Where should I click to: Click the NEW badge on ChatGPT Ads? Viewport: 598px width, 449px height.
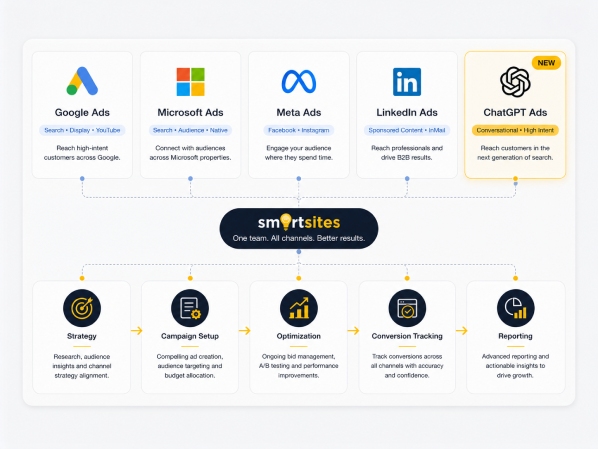(x=546, y=63)
